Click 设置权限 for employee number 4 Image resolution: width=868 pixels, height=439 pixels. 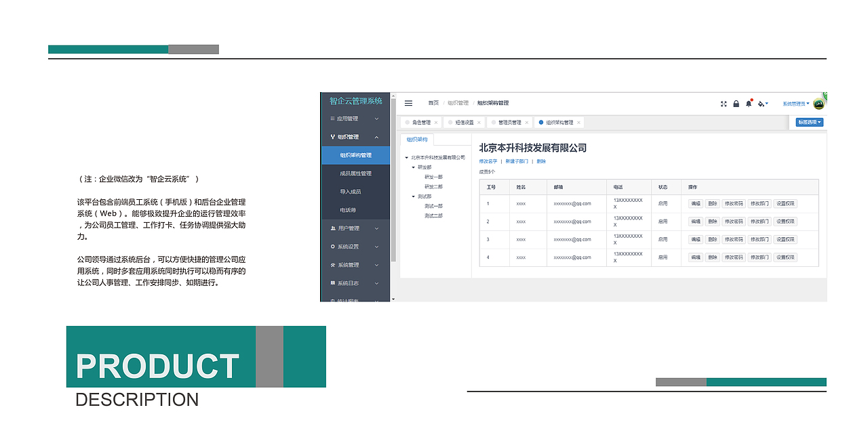pos(785,257)
